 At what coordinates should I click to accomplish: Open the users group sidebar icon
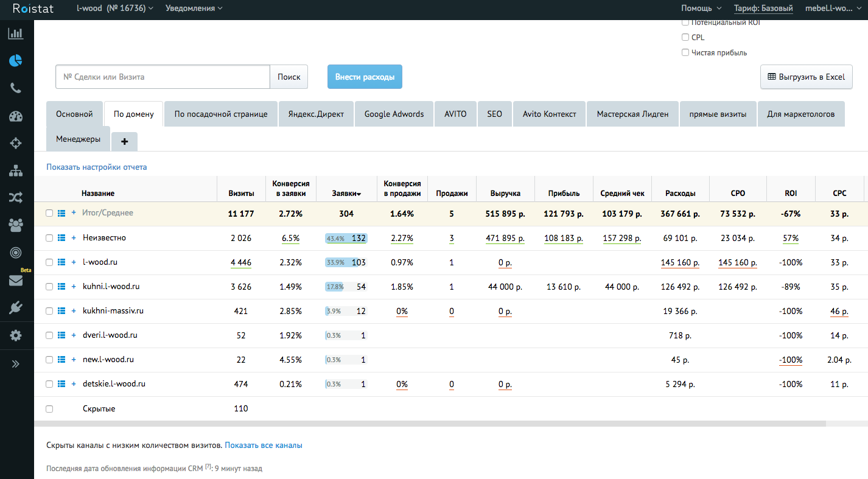click(x=15, y=225)
